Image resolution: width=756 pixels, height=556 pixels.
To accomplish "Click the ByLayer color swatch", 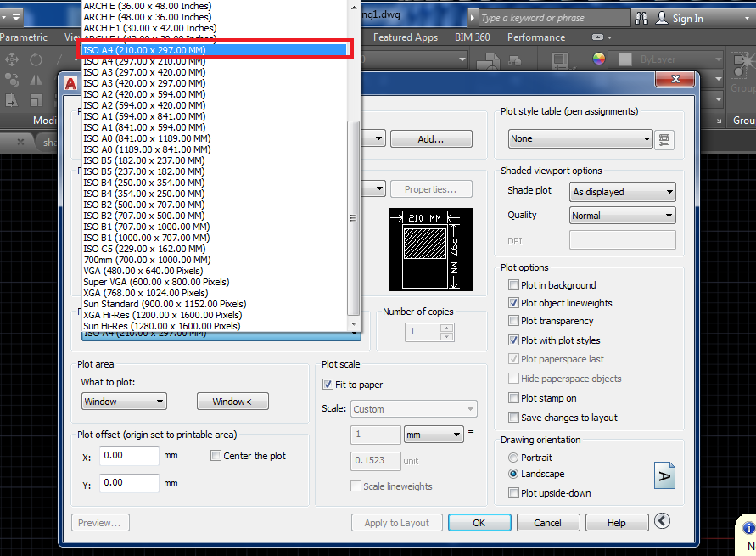I will pyautogui.click(x=625, y=59).
